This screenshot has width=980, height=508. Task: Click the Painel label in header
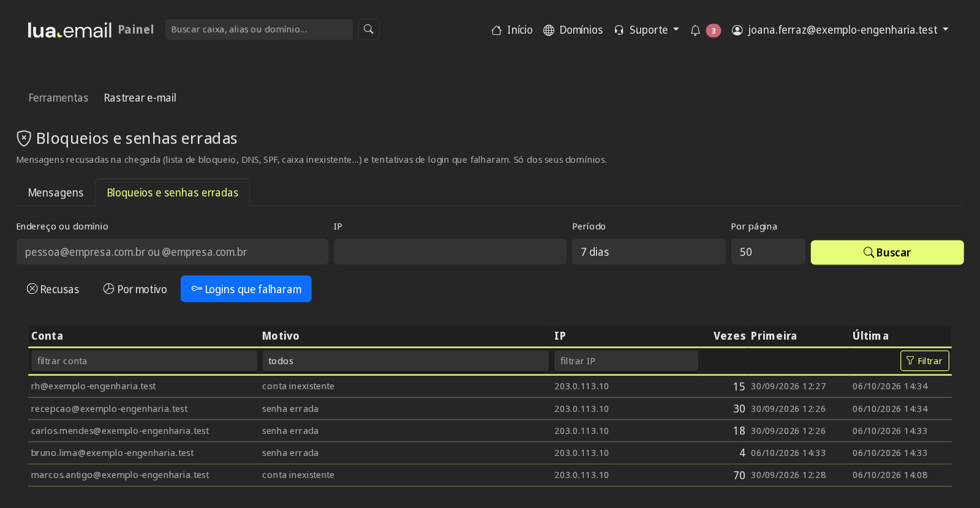point(135,29)
